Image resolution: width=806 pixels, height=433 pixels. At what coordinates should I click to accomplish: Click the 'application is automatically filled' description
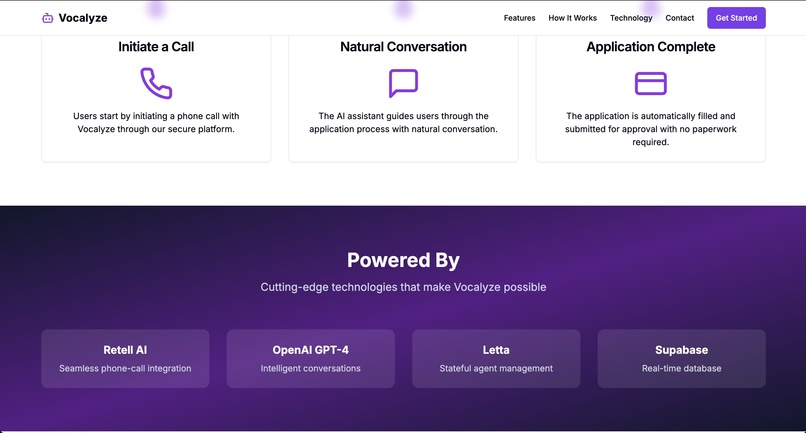click(x=651, y=129)
